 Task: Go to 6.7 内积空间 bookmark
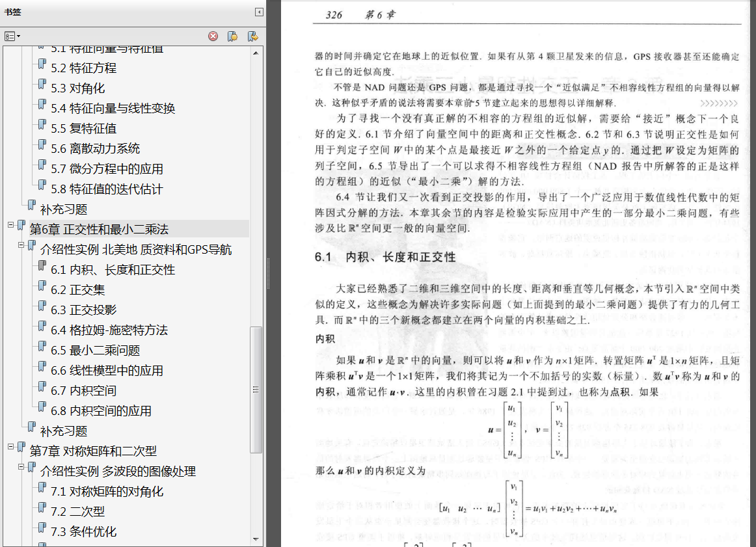click(83, 391)
